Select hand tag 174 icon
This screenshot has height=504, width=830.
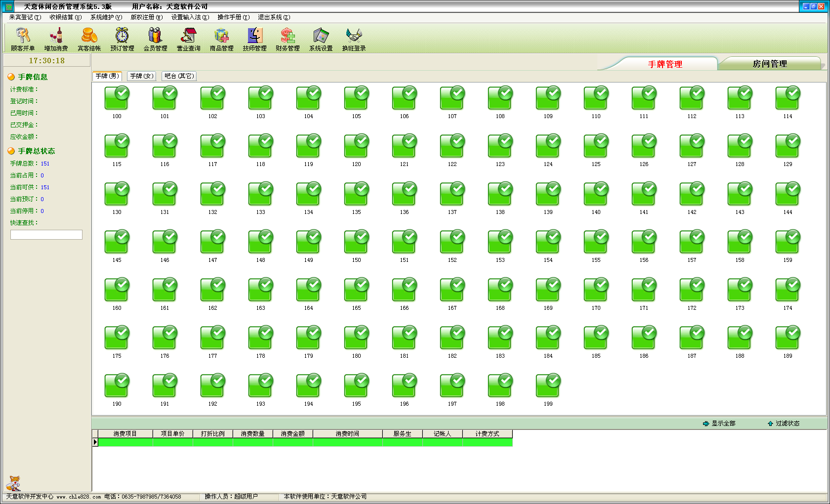[x=788, y=290]
